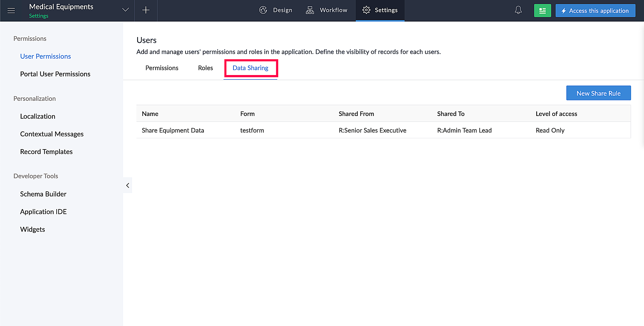
Task: Open the Application IDE page
Action: (43, 212)
